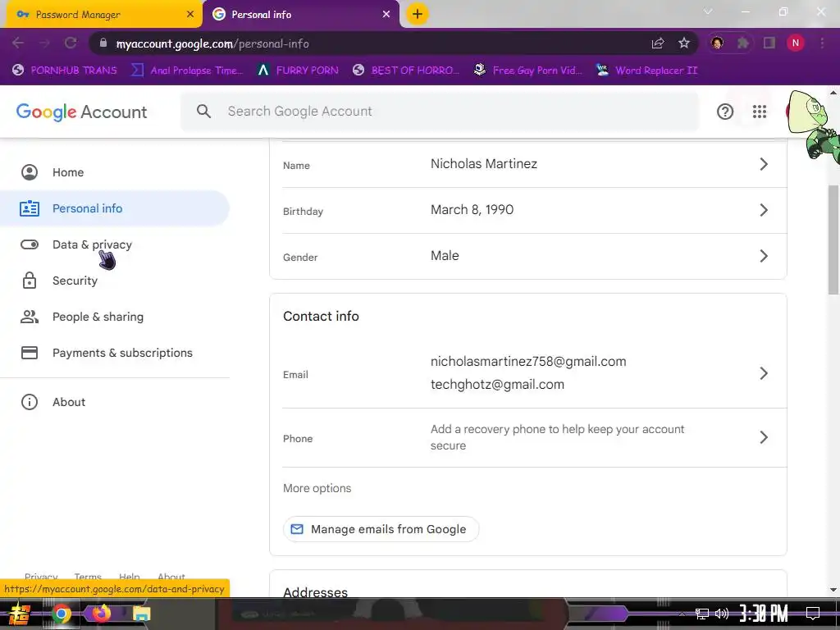Click the People & sharing icon

point(30,317)
